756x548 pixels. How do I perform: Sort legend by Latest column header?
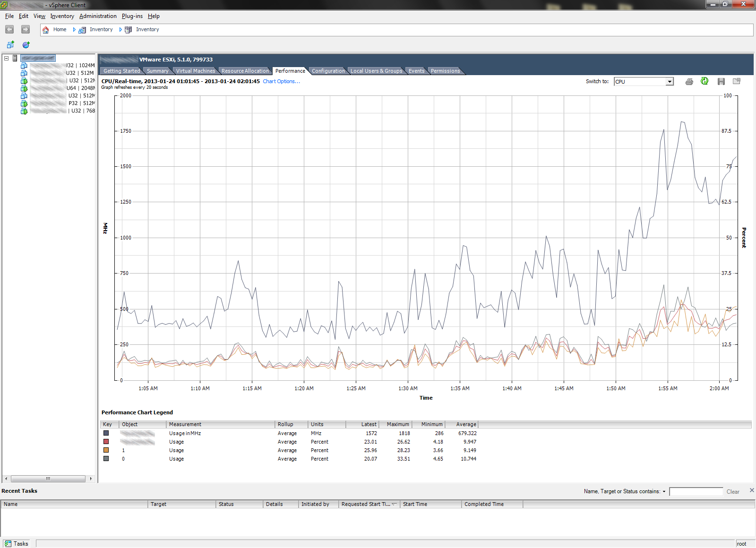tap(362, 424)
